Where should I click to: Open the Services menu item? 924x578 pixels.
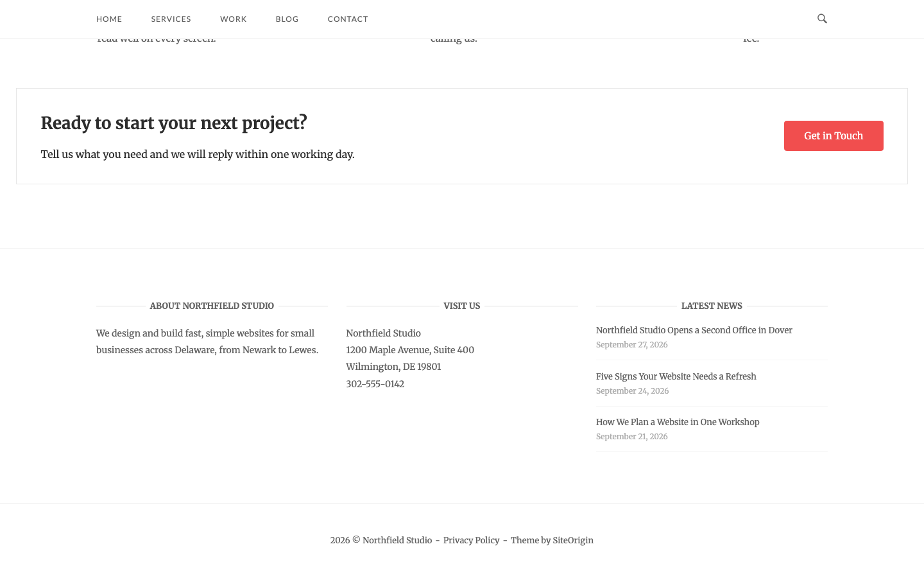pos(171,19)
